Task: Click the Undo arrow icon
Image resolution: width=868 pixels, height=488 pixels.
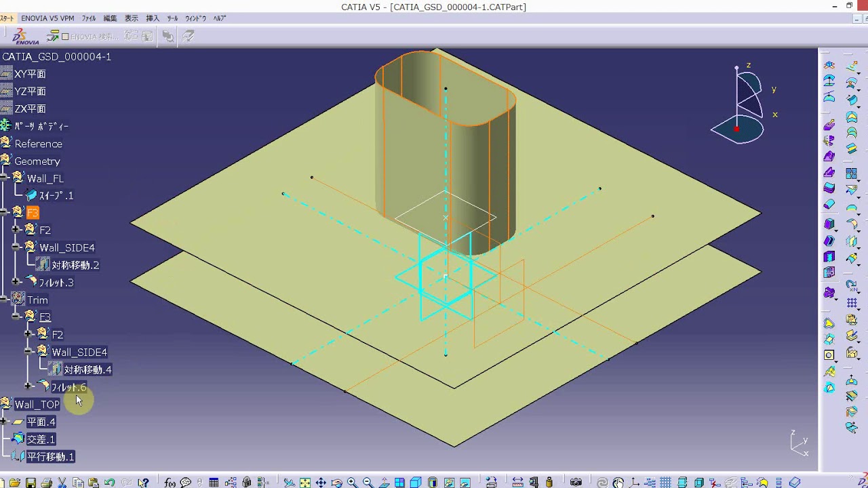Action: pos(109,483)
